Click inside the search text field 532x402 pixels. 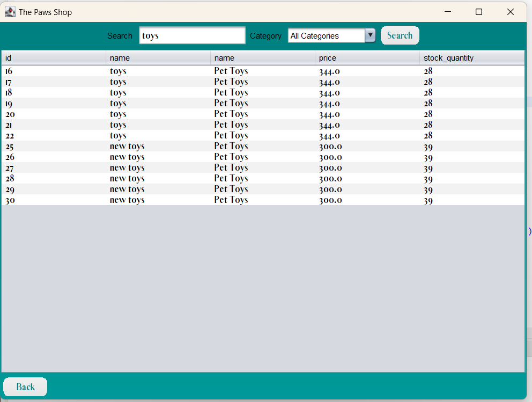192,35
